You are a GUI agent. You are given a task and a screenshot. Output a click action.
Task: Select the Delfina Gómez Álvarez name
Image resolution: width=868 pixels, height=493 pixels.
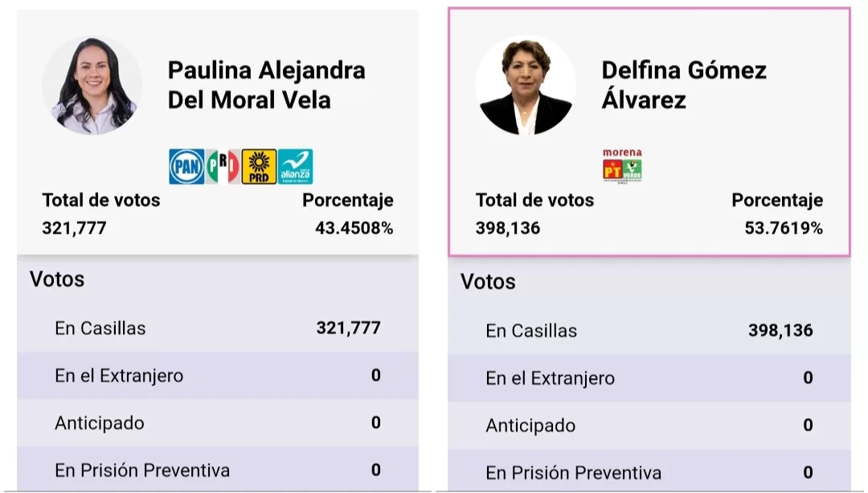point(683,85)
